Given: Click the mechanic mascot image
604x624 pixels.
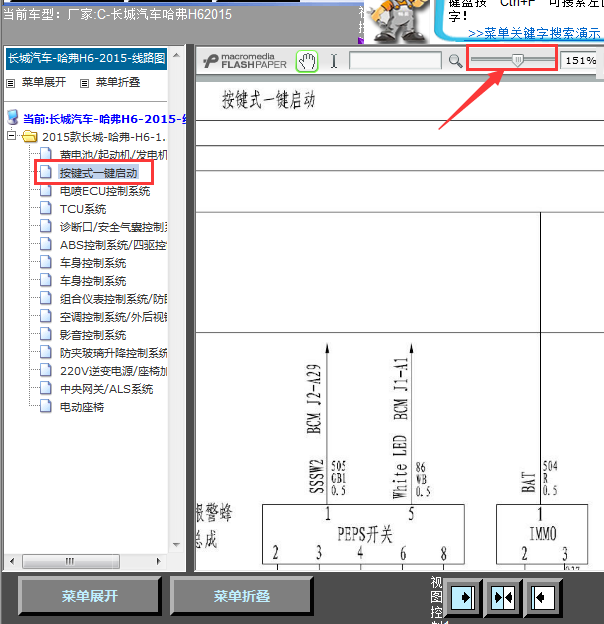Looking at the screenshot, I should [397, 21].
